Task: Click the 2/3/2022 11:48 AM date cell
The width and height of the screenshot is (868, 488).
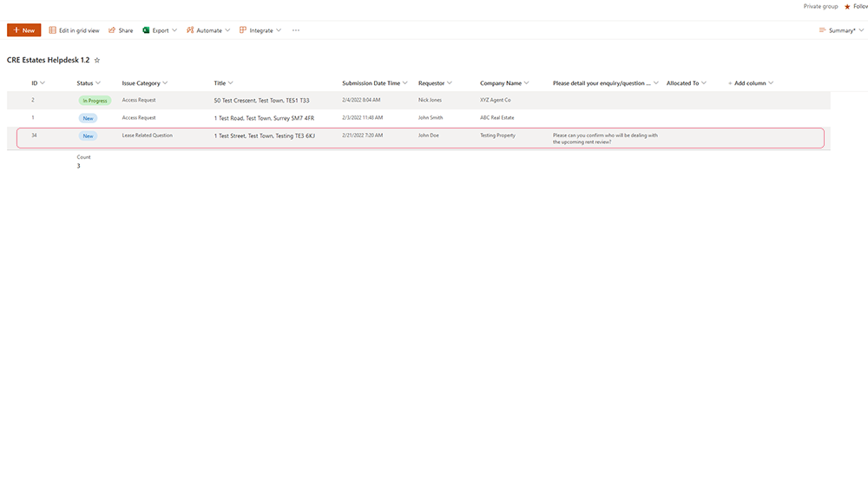Action: click(x=362, y=118)
